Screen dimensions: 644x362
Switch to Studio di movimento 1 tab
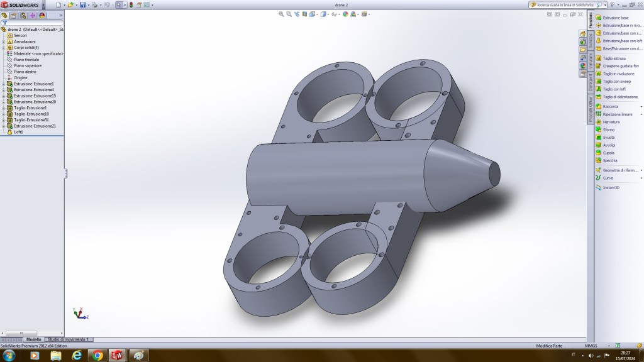click(x=69, y=339)
